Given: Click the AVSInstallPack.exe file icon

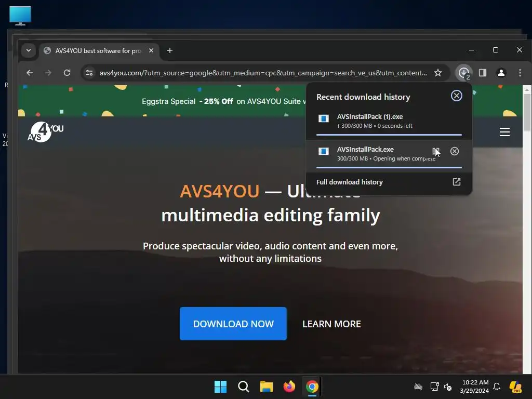Looking at the screenshot, I should [323, 151].
